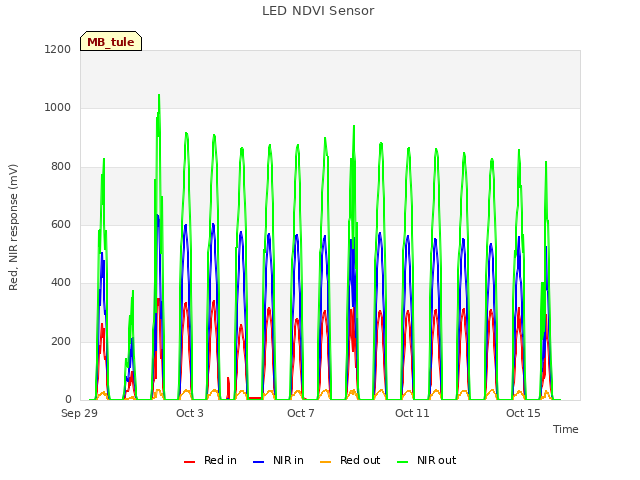This screenshot has width=640, height=480.
Task: Click the Oct 11 x-axis label
Action: [412, 413]
